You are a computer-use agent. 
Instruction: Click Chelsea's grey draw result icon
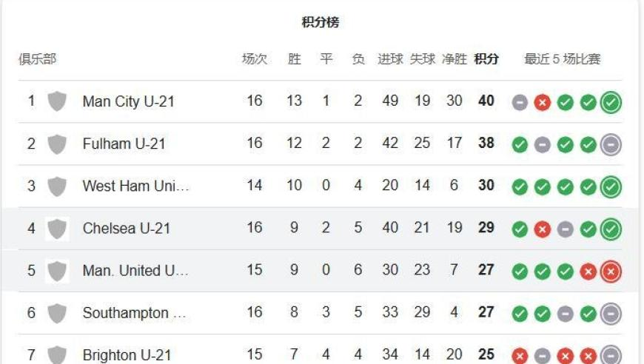point(565,229)
